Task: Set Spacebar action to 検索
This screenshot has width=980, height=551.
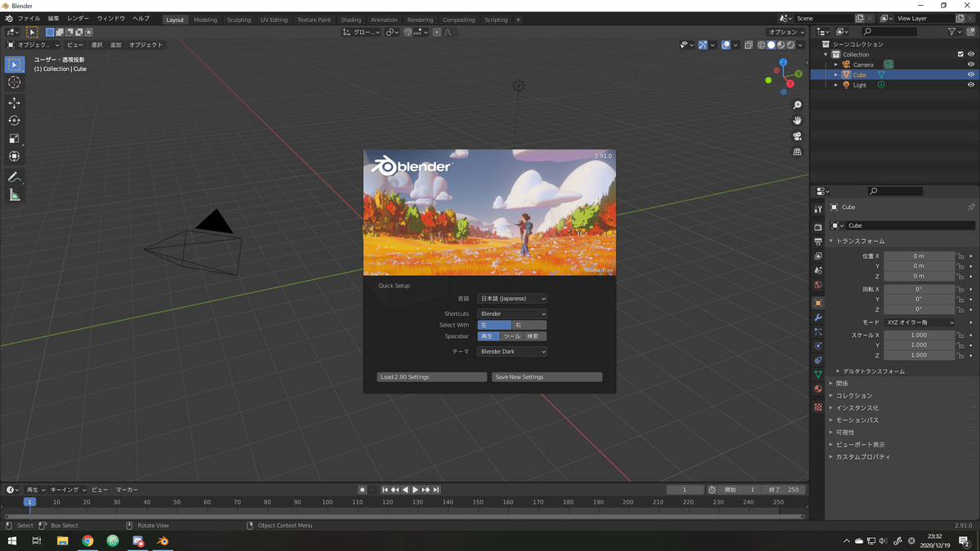Action: (535, 336)
